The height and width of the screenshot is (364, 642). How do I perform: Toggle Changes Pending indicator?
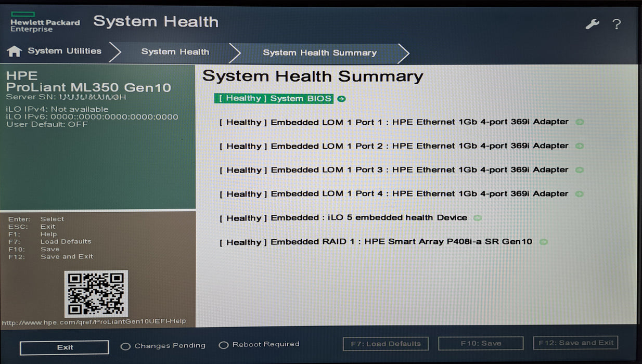click(163, 346)
